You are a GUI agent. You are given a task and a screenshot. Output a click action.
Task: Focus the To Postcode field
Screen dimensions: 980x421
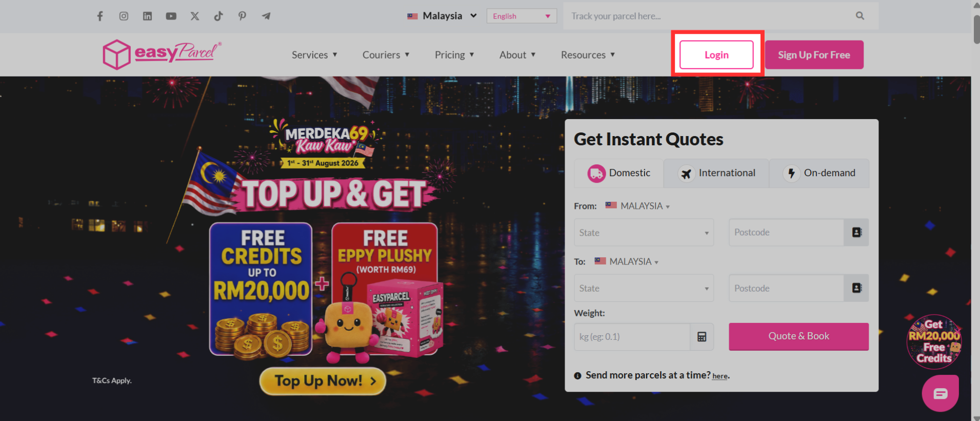click(x=786, y=288)
